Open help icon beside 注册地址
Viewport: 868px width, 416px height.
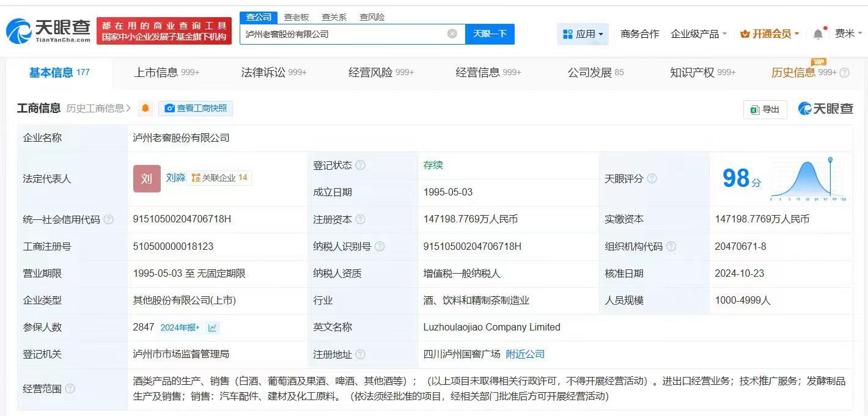pyautogui.click(x=360, y=354)
